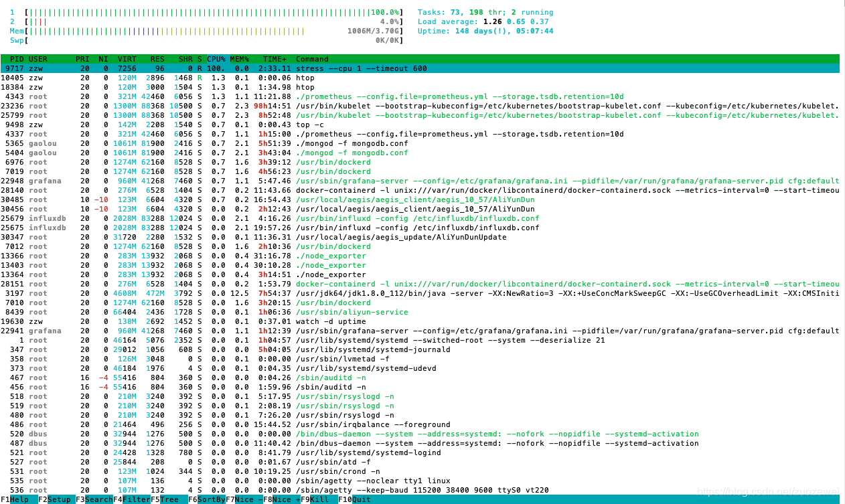
Task: Click F7 Nice - to lower niceness
Action: pos(243,499)
